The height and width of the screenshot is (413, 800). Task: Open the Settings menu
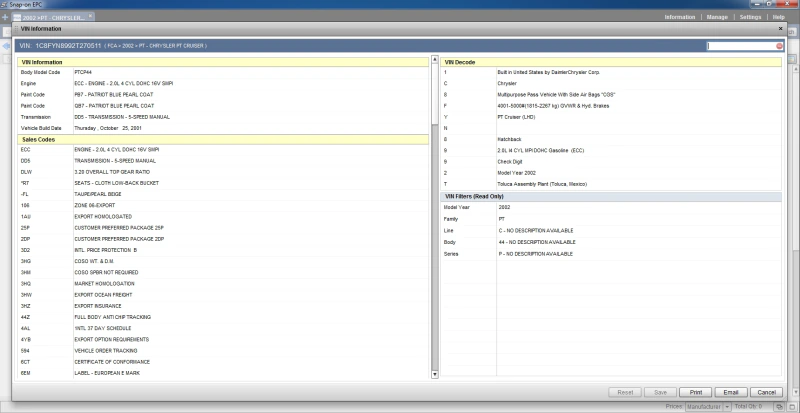point(750,18)
